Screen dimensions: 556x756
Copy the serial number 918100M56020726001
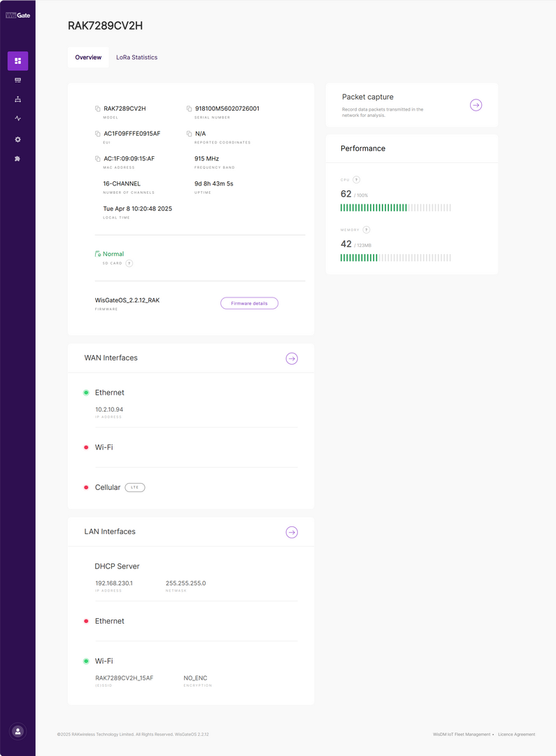[x=189, y=109]
